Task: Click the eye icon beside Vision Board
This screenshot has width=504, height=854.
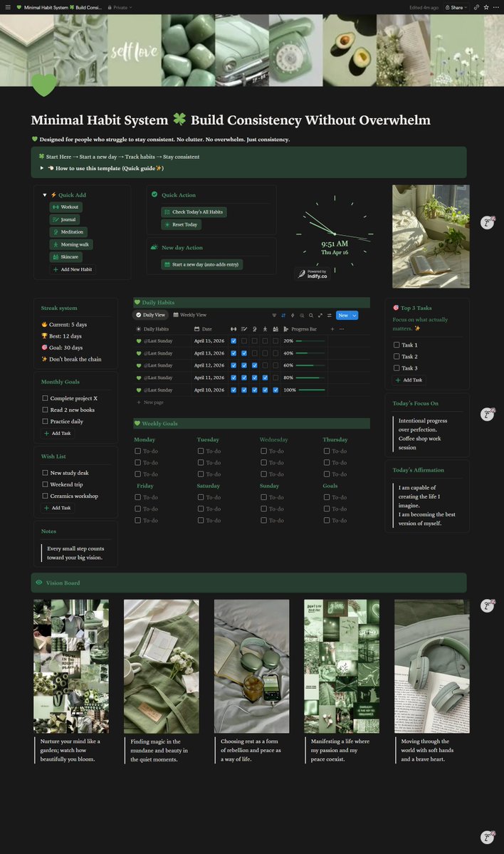Action: (38, 582)
